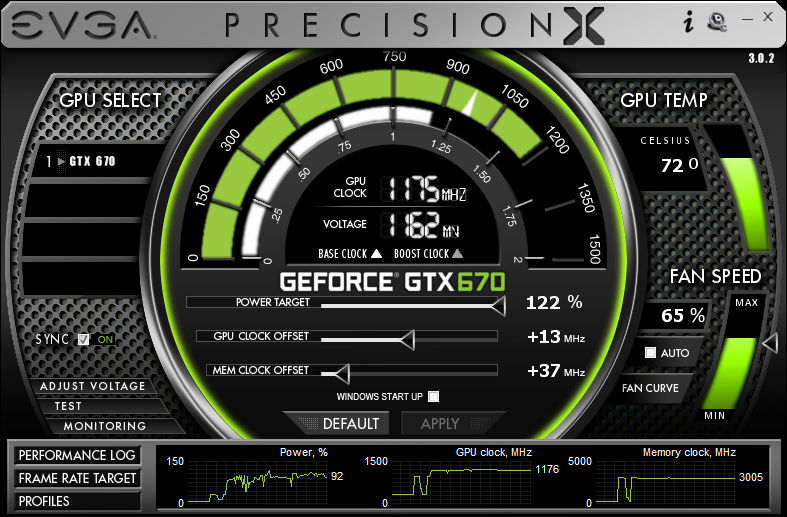
Task: Click the GPU Clock Offset slider handle
Action: point(408,340)
